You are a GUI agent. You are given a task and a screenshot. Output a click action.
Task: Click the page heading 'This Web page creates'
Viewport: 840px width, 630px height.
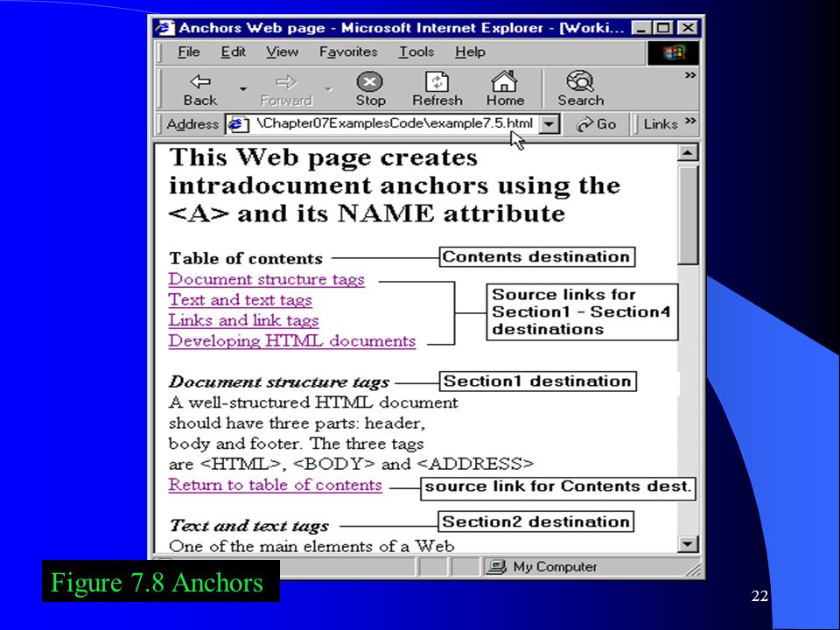click(324, 157)
